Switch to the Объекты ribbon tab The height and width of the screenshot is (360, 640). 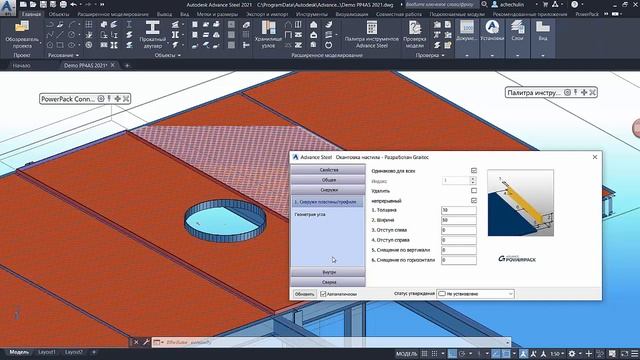[x=59, y=14]
